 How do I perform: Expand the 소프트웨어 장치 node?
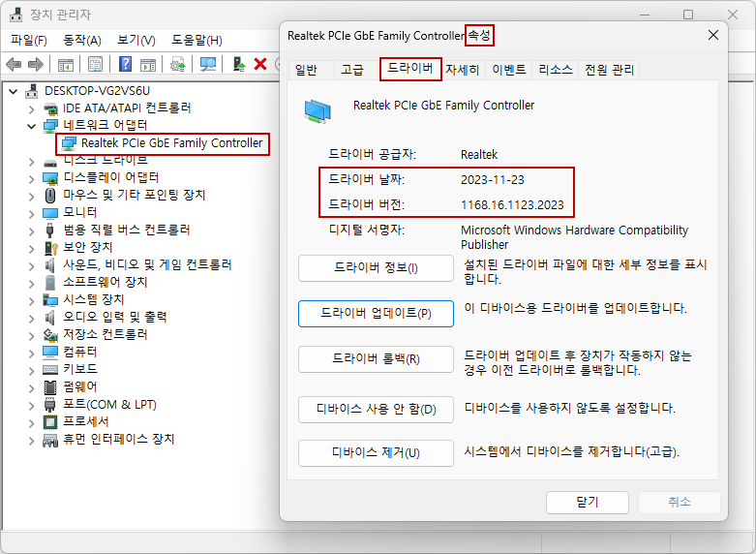31,283
